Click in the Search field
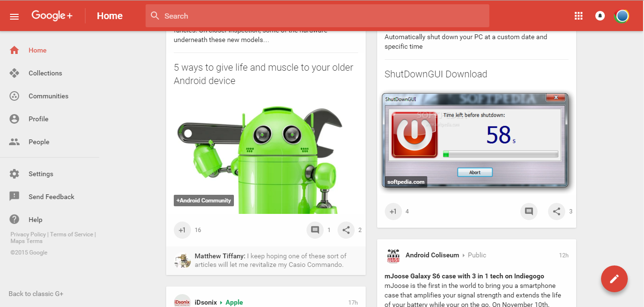This screenshot has height=307, width=644. pyautogui.click(x=317, y=16)
